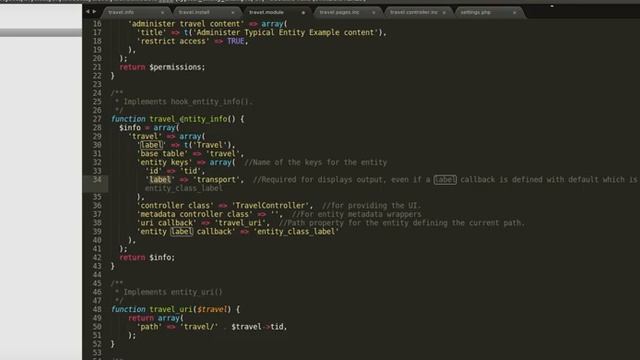Select the travel.module tab
This screenshot has height=360, width=640.
[x=266, y=13]
